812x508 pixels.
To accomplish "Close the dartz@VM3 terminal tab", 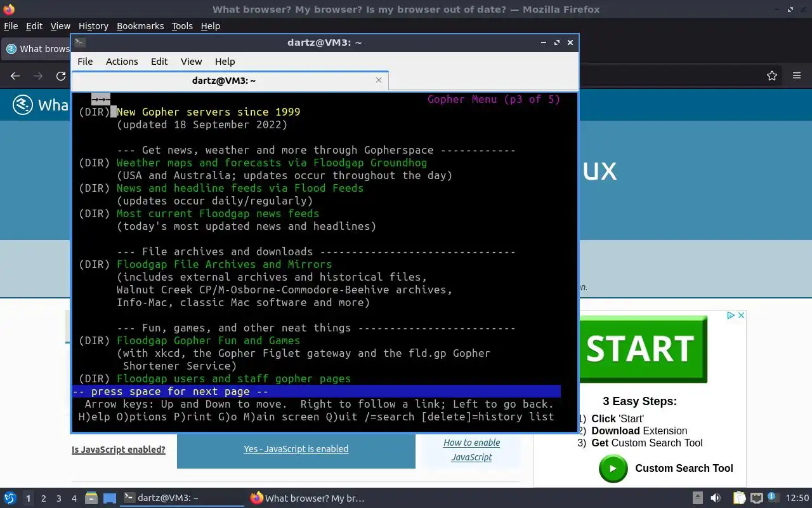I will [379, 80].
